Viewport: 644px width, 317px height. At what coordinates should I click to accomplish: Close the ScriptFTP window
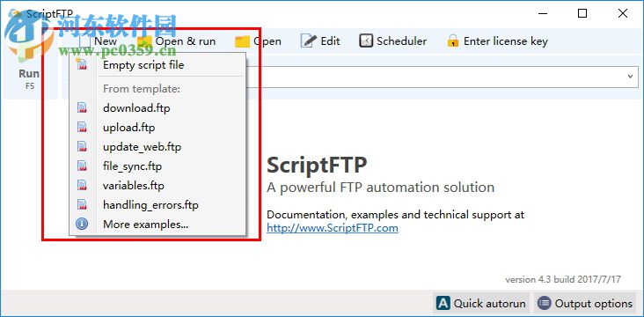tap(623, 13)
